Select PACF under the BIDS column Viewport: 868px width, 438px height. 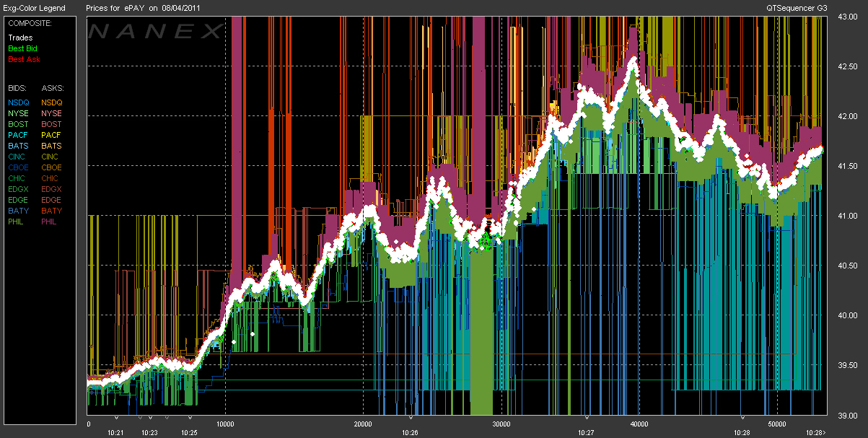tap(19, 135)
